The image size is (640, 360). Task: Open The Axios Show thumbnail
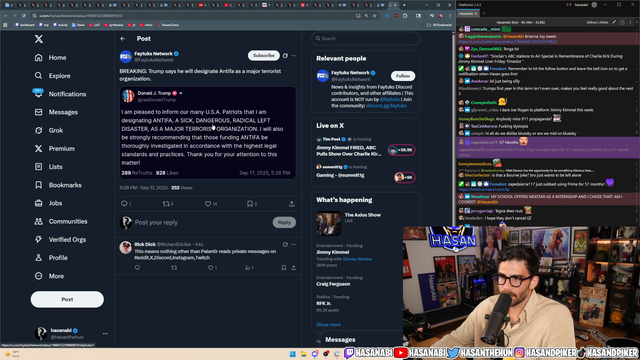point(329,223)
